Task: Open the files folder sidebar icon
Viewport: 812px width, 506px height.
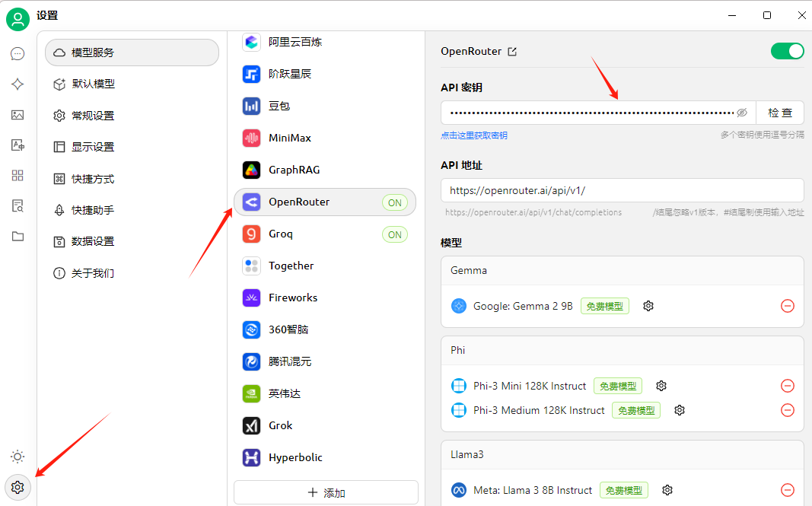Action: click(x=18, y=237)
